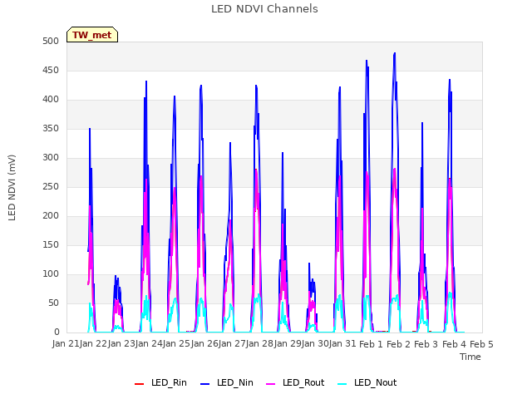Click the blue LED_Nin legend swatch

205,384
